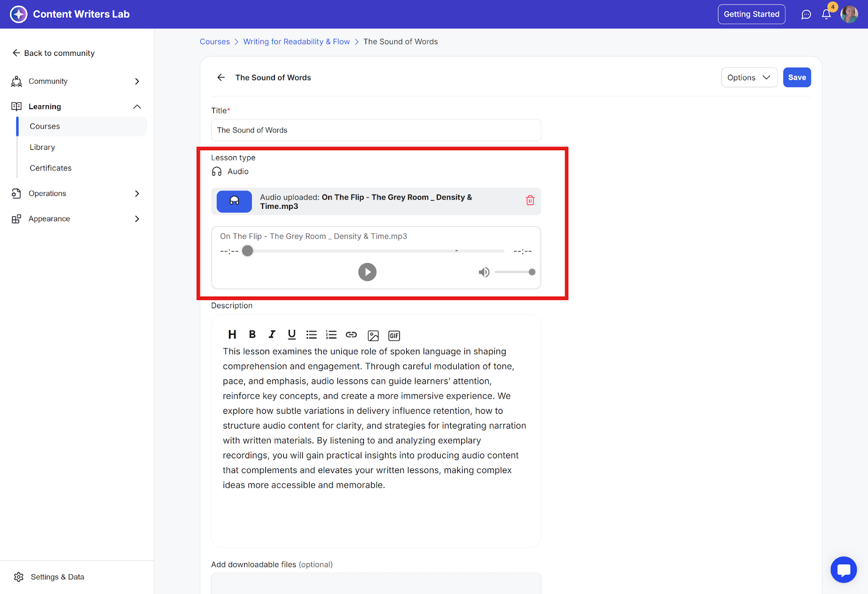868x594 pixels.
Task: Click the 'Add downloadable files (optional)' label
Action: (x=272, y=565)
